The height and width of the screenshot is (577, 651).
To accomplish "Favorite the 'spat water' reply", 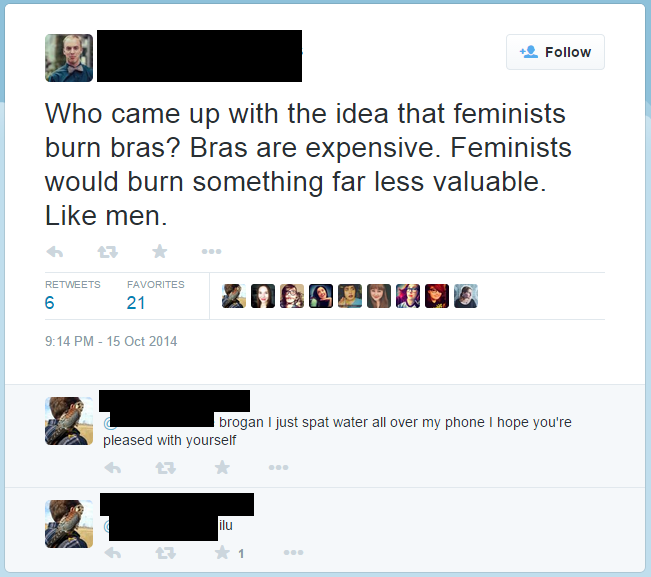I will coord(222,467).
